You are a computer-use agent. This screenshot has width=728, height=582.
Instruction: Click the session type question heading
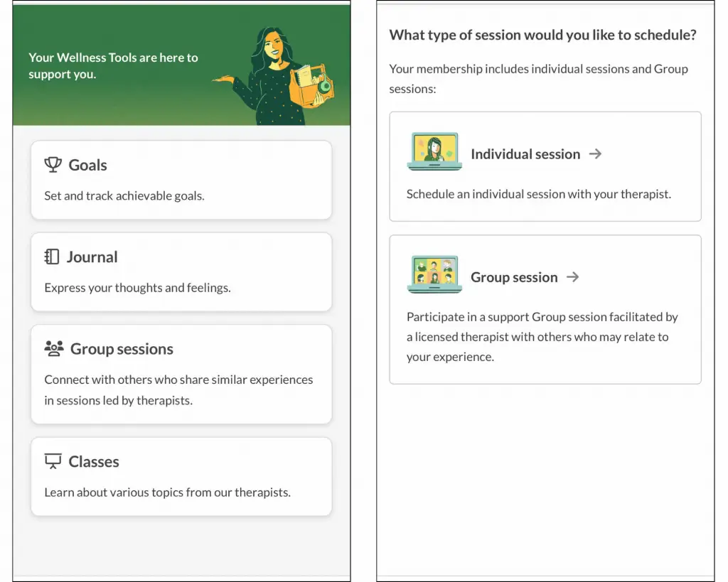click(x=542, y=34)
